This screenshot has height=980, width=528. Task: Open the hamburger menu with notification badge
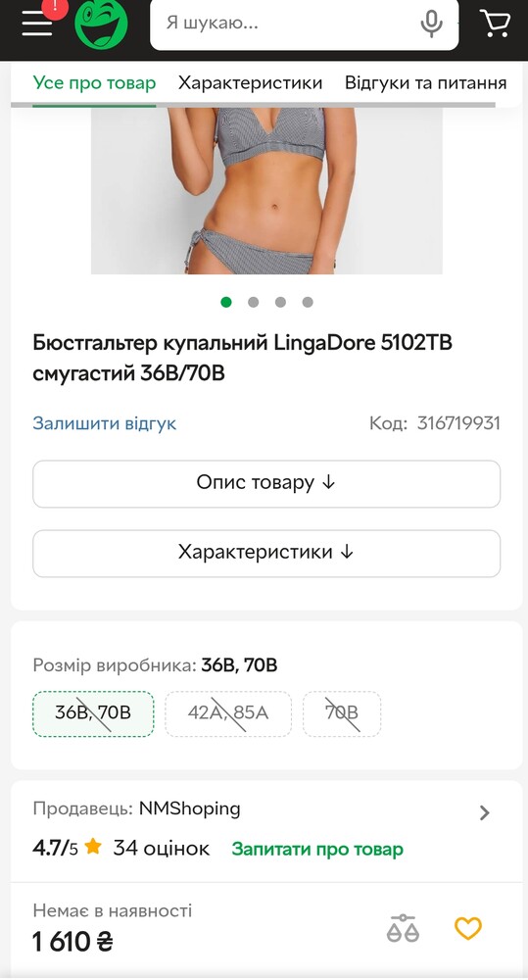[39, 24]
